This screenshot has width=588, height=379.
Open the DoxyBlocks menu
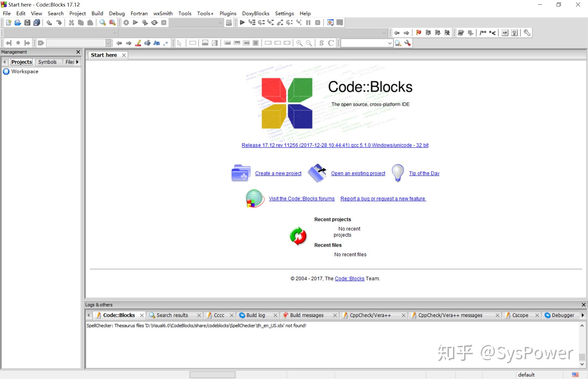(256, 13)
